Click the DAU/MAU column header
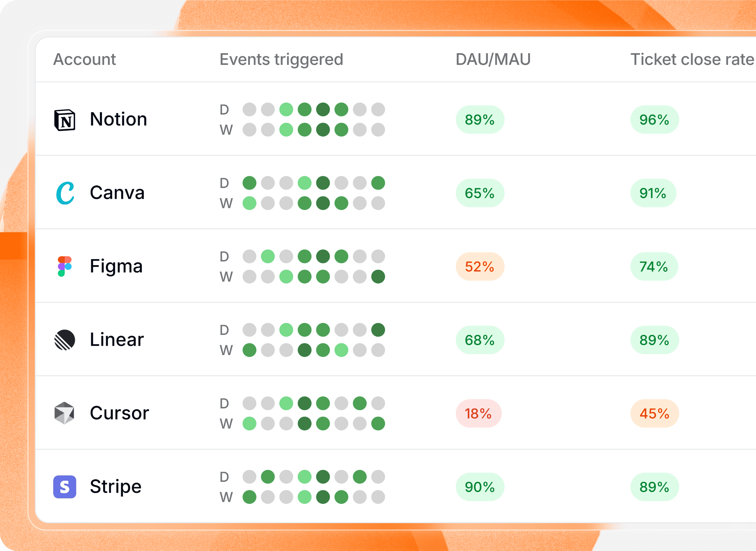This screenshot has width=756, height=551. coord(493,60)
